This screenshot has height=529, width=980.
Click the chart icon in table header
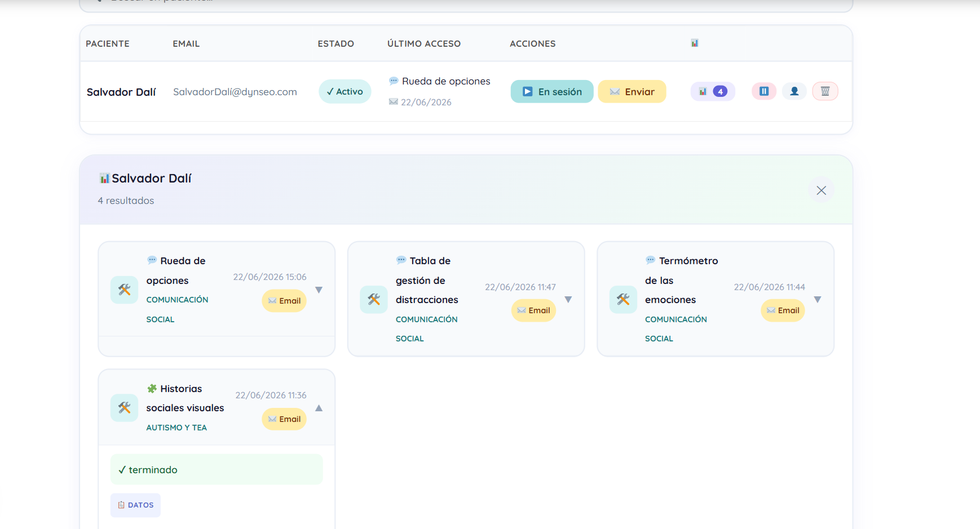pos(695,43)
